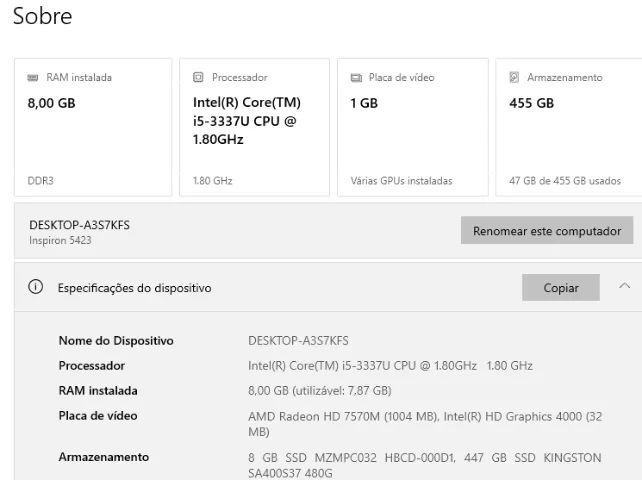Click the Especificações do dispositivo header text
The image size is (642, 480).
pyautogui.click(x=134, y=288)
